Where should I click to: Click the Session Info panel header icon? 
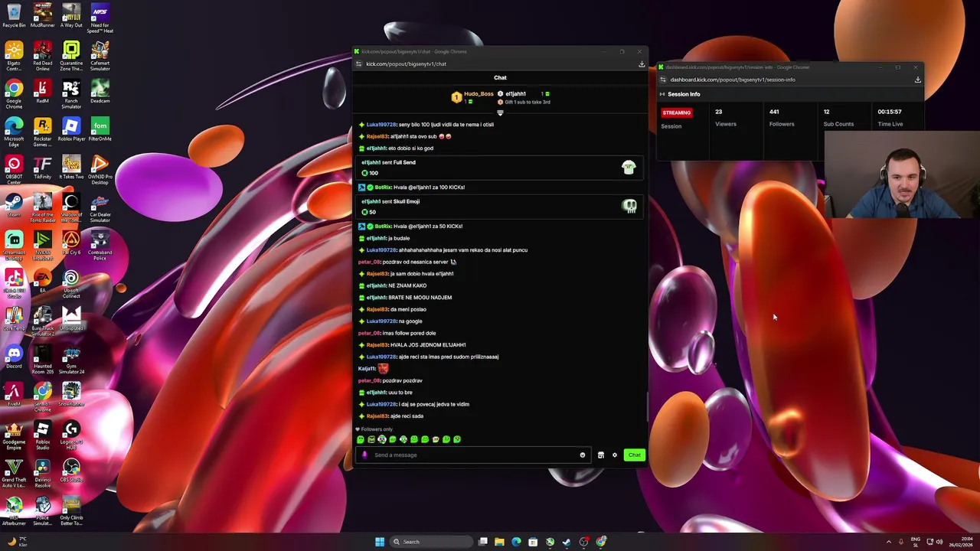pos(662,94)
